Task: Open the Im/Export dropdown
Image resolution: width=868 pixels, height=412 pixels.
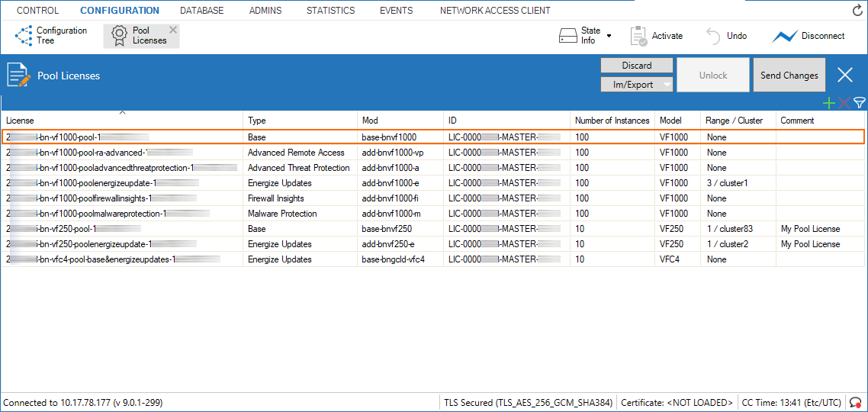Action: click(637, 85)
